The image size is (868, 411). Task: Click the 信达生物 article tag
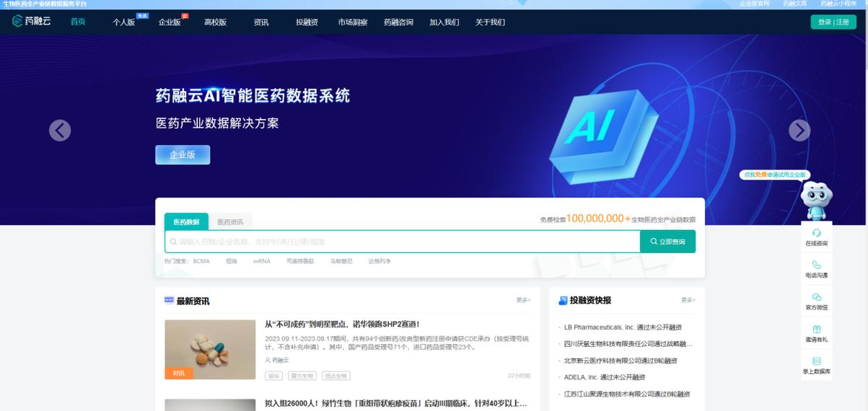pyautogui.click(x=336, y=376)
